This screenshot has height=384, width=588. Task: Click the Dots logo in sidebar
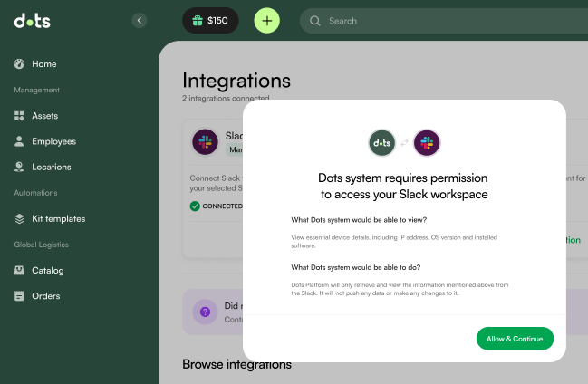(x=34, y=21)
